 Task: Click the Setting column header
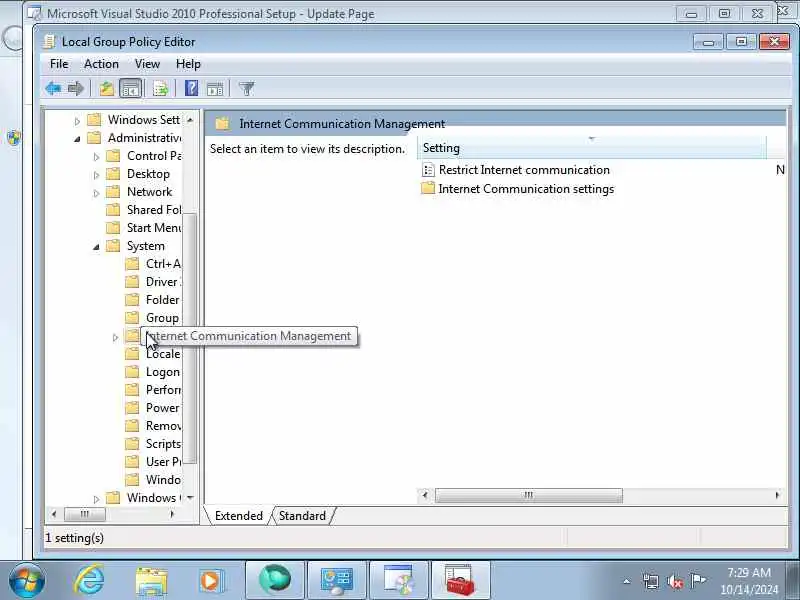pos(592,148)
